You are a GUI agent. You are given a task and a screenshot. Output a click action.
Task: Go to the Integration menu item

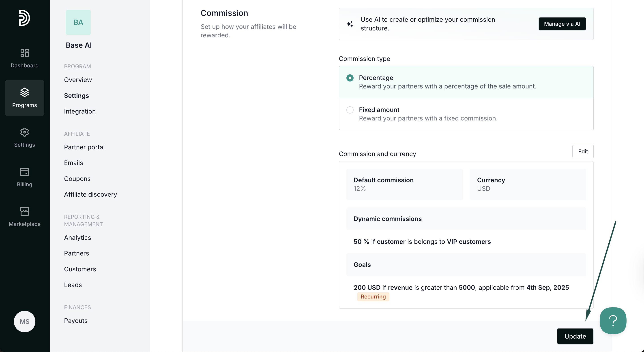pos(80,111)
